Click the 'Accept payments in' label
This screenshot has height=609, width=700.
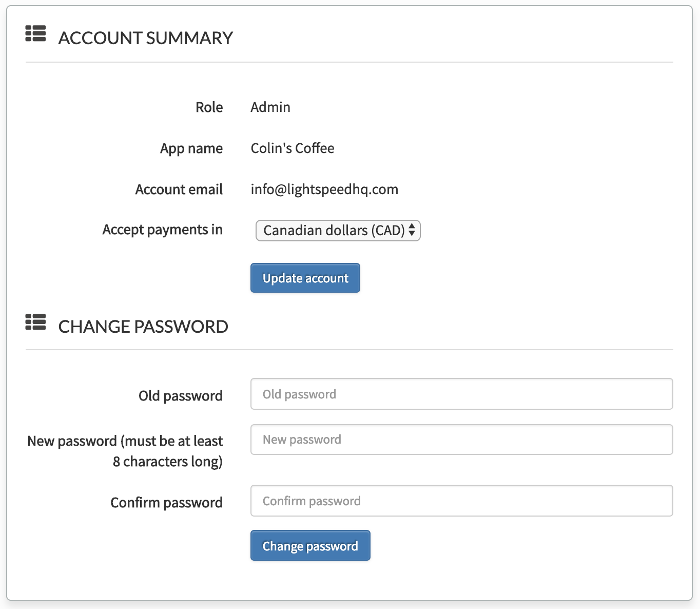[162, 230]
